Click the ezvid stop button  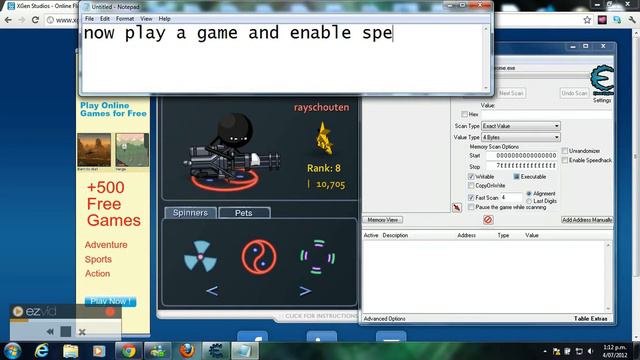click(66, 331)
